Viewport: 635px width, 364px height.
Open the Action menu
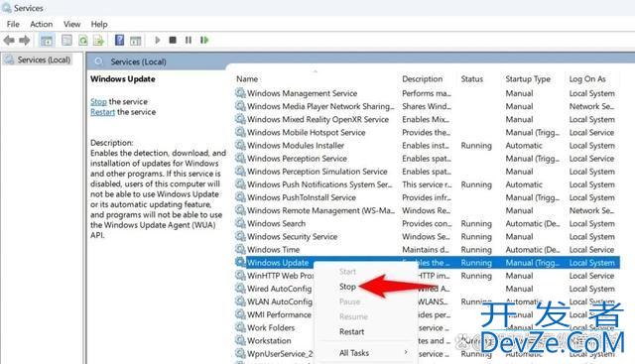[x=42, y=24]
